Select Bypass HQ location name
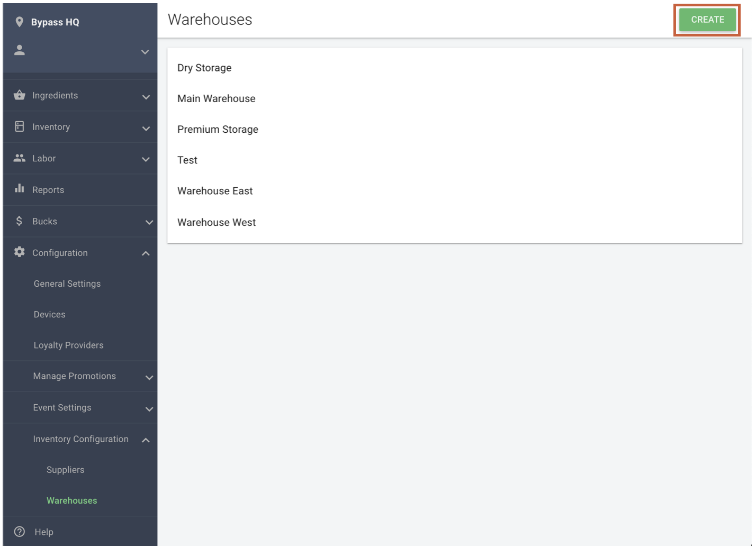This screenshot has height=547, width=756. click(x=55, y=22)
